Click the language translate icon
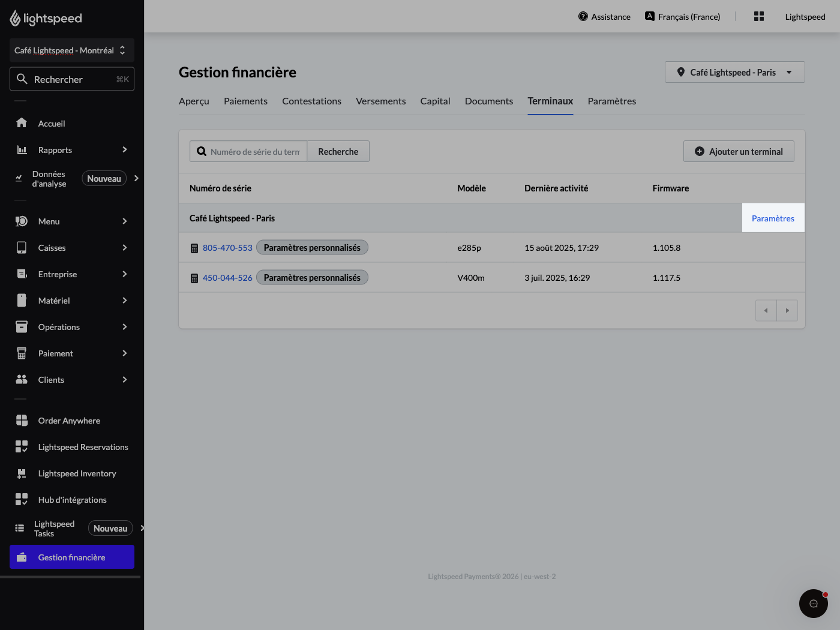The image size is (840, 630). (x=650, y=16)
